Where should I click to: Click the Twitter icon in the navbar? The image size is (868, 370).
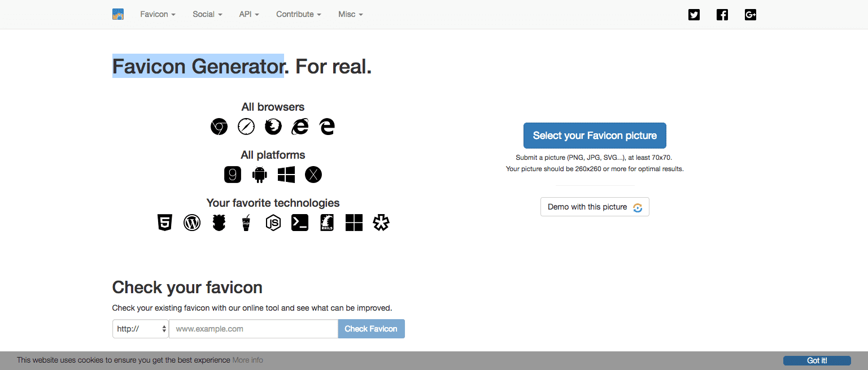694,15
